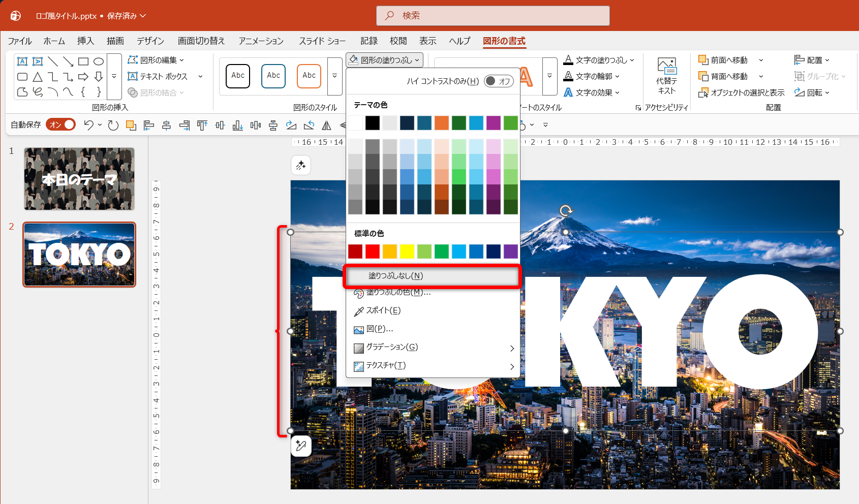859x504 pixels.
Task: Toggle the ハイ コントラストのみ switch
Action: (x=499, y=81)
